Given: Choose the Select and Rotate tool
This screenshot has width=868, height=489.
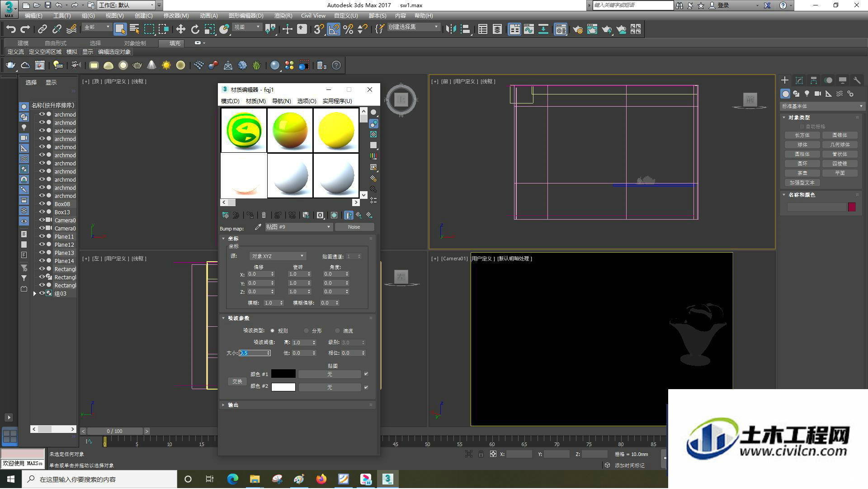Looking at the screenshot, I should tap(195, 29).
